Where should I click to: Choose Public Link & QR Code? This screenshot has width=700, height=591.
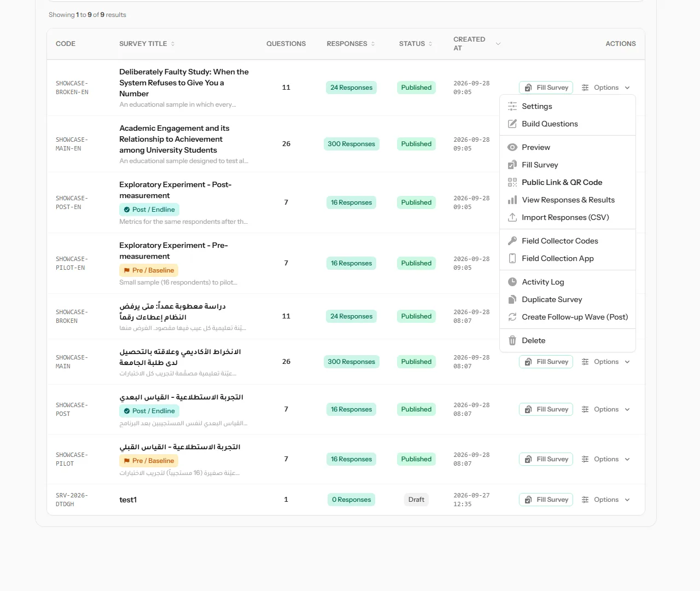567,182
